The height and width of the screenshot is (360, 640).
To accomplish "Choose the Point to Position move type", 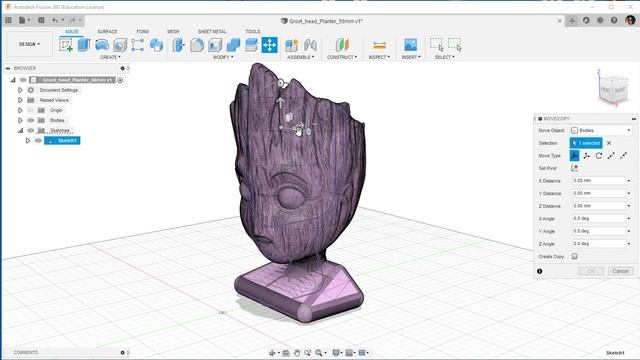I will click(x=623, y=156).
